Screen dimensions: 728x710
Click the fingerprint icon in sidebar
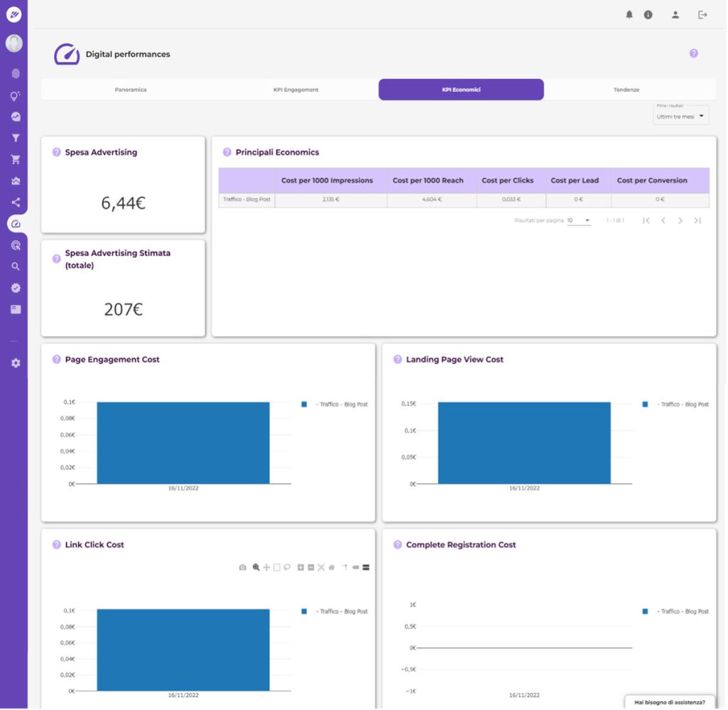coord(16,74)
